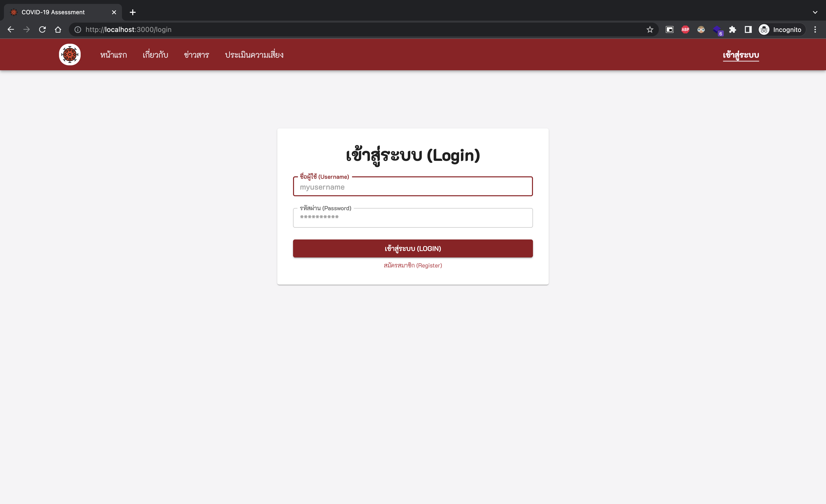826x504 pixels.
Task: Click the address bar URL localhost:3000/login
Action: [128, 29]
